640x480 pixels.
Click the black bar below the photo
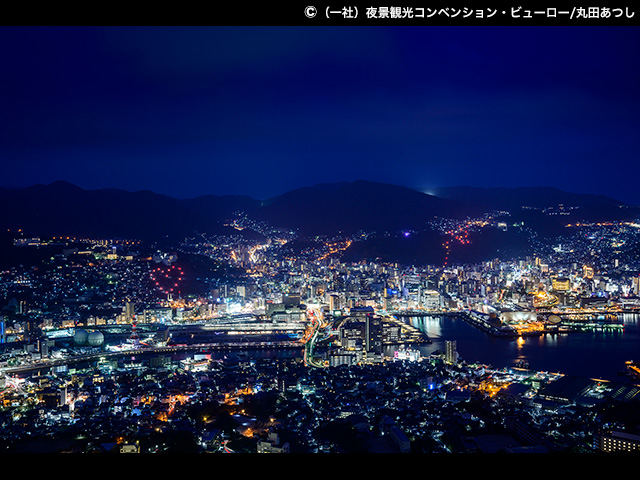[x=320, y=467]
